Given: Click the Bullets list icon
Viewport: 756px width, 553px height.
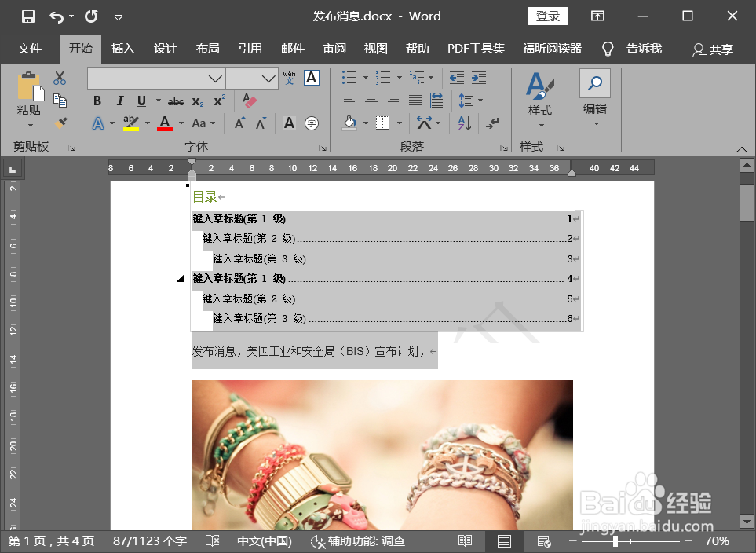Looking at the screenshot, I should [349, 77].
